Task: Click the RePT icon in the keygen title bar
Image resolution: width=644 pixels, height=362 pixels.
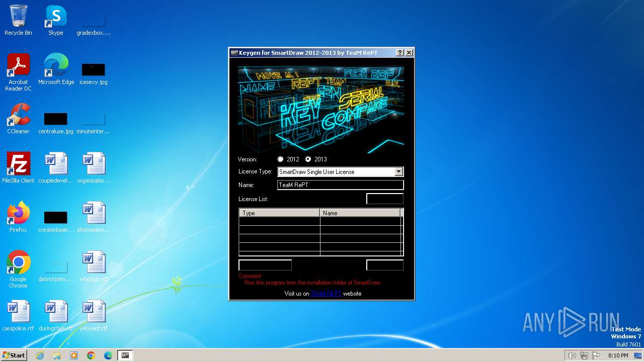Action: 234,52
